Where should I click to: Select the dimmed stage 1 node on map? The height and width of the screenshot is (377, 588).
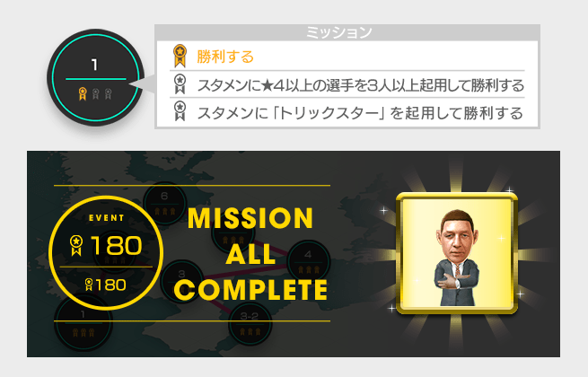tap(83, 322)
